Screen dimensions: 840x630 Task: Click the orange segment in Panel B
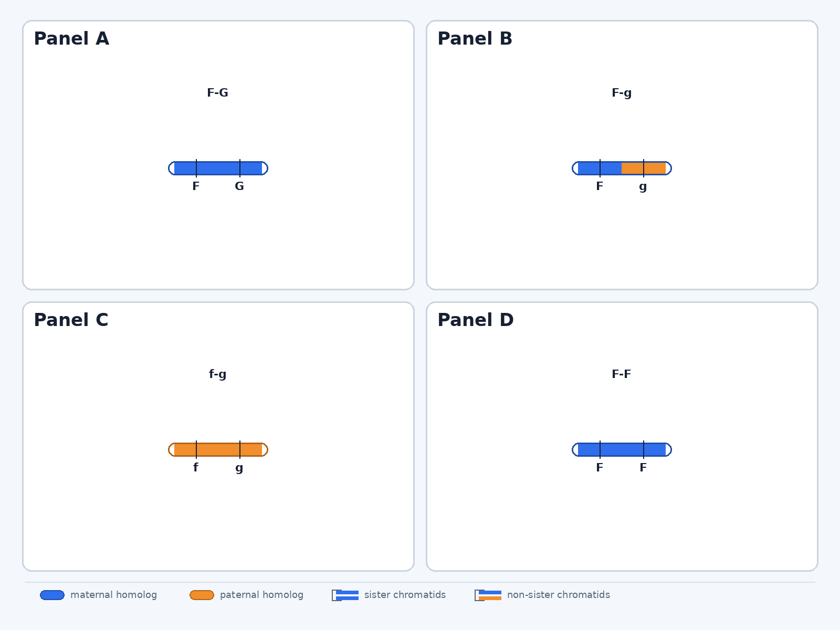[x=644, y=168]
